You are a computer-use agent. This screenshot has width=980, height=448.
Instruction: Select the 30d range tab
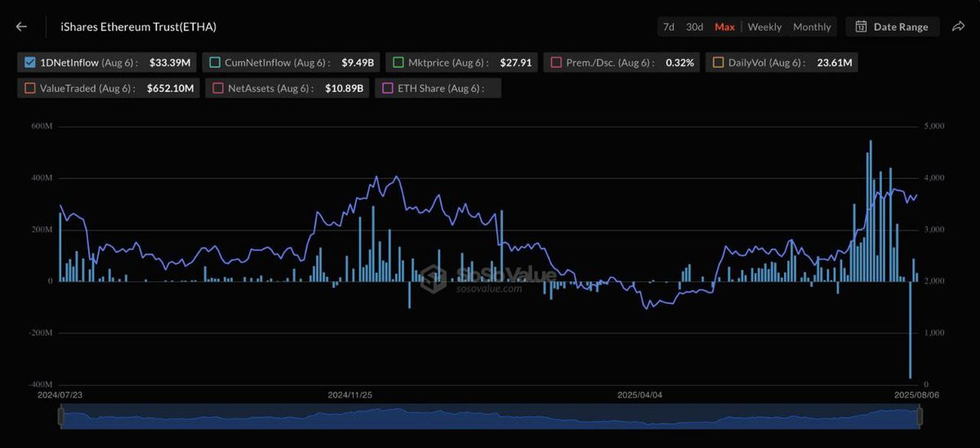coord(694,27)
